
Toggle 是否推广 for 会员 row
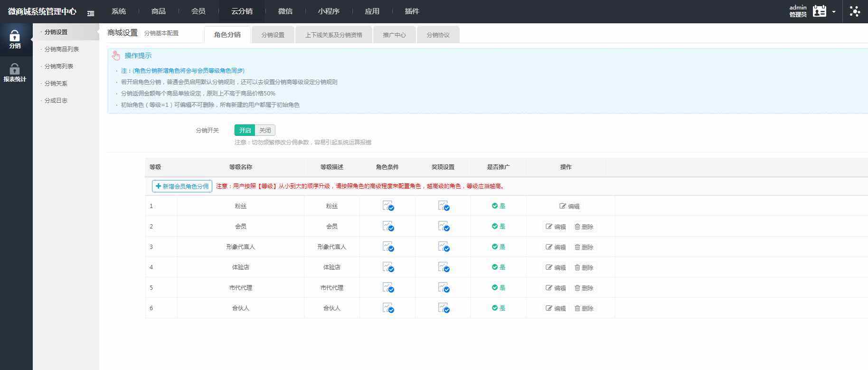498,226
